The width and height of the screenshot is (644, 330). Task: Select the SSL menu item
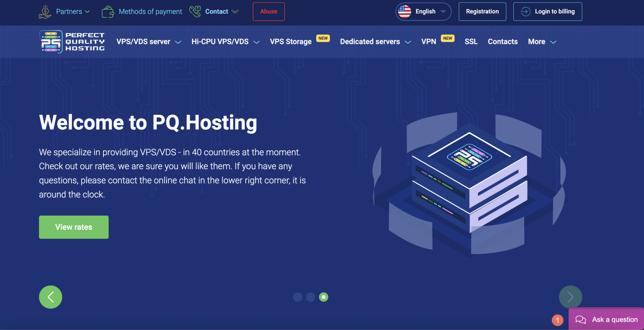[x=471, y=41]
